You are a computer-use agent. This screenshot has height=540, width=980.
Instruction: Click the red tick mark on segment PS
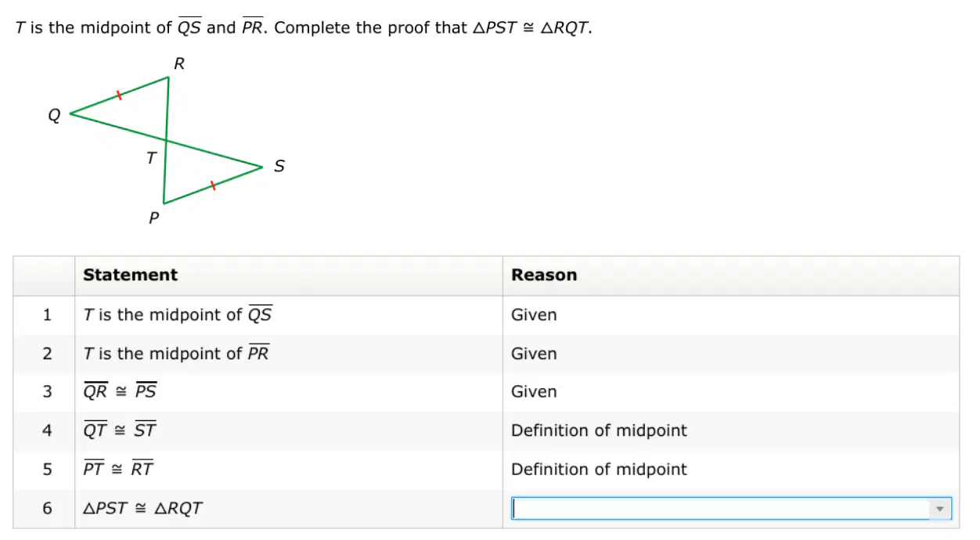[x=213, y=185]
